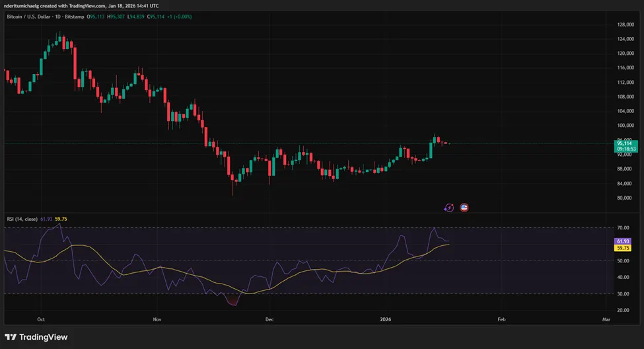Viewport: 644px width, 349px height.
Task: Click the RSI (14, close) indicator legend
Action: tap(22, 219)
